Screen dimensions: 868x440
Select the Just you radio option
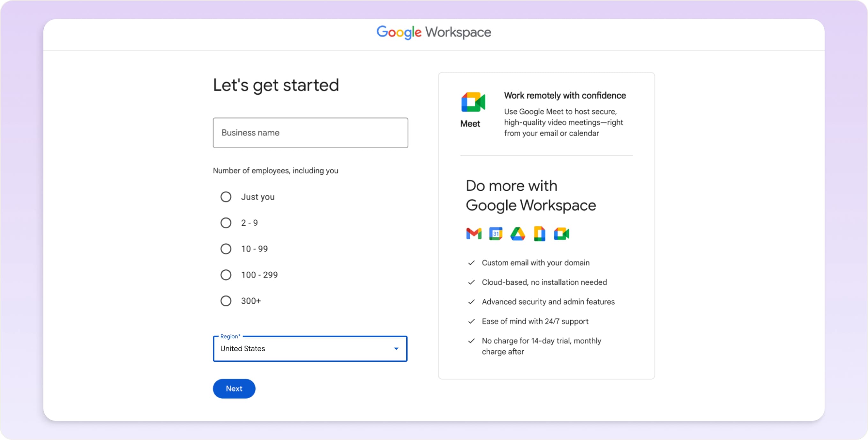pos(226,197)
